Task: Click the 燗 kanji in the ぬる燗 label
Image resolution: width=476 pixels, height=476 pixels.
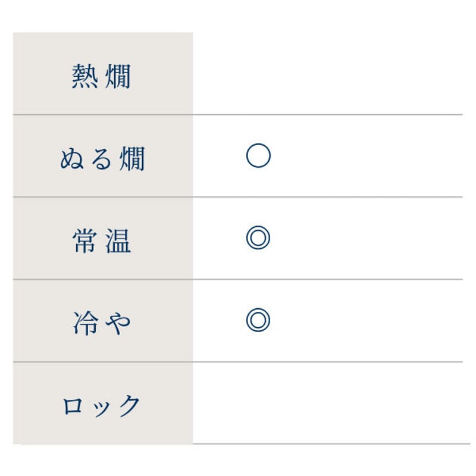Action: click(132, 159)
